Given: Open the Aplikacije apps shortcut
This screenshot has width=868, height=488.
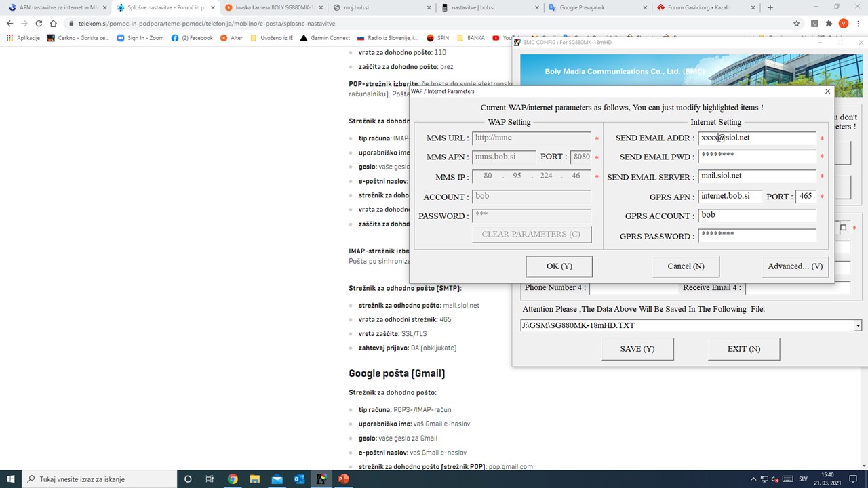Looking at the screenshot, I should click(x=23, y=38).
